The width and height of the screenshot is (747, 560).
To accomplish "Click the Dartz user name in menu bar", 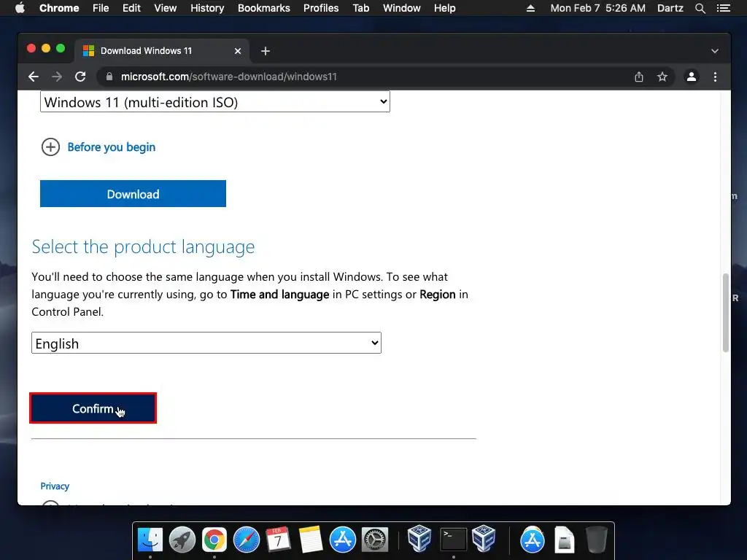I will click(670, 8).
